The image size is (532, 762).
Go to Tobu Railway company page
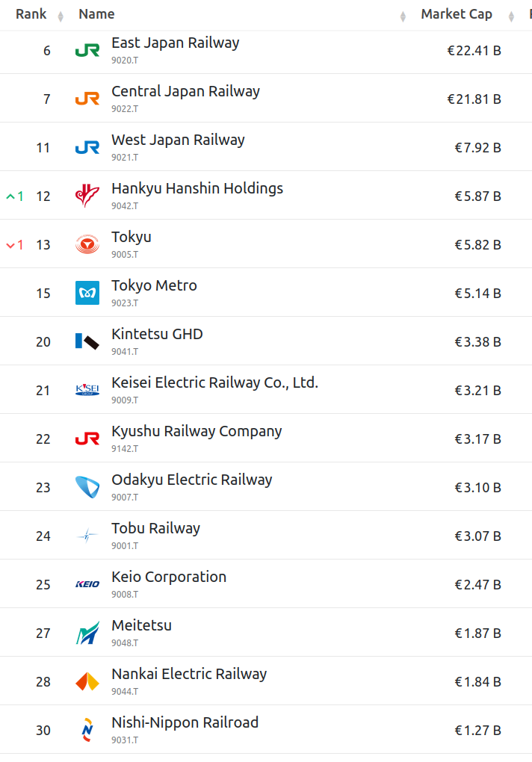coord(155,529)
